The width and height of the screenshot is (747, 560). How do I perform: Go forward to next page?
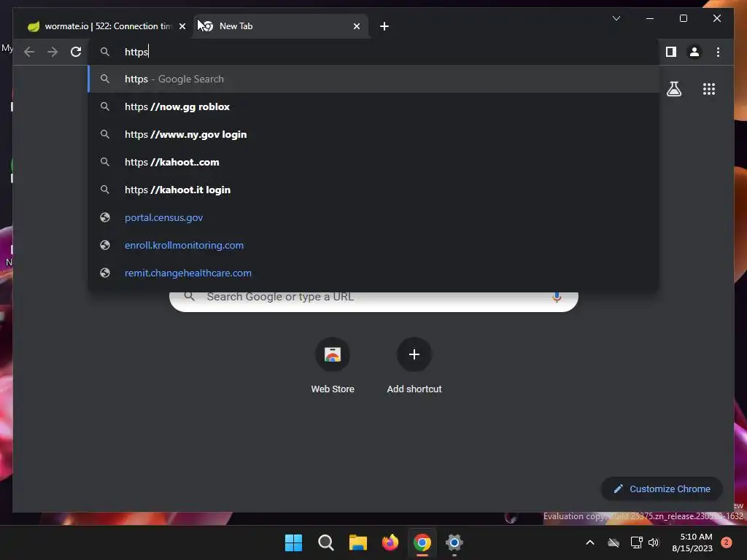(x=53, y=52)
